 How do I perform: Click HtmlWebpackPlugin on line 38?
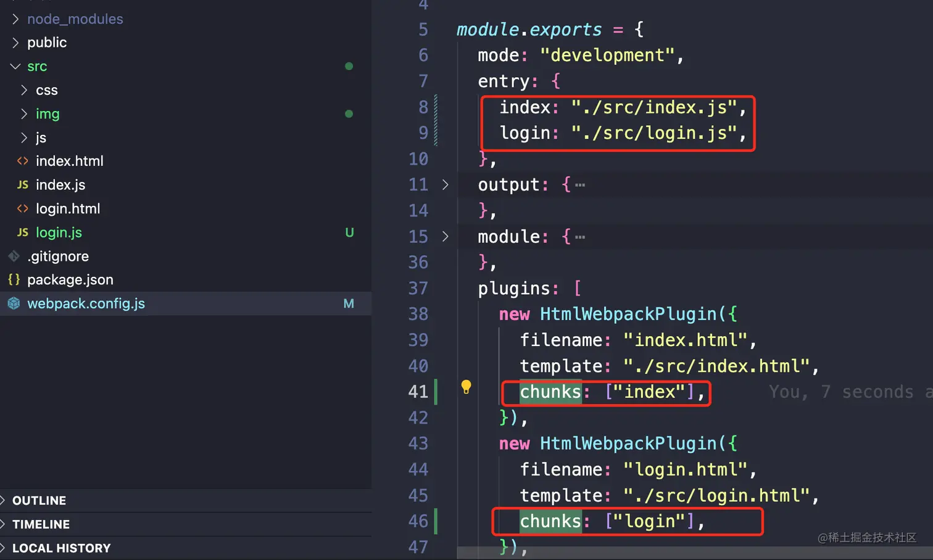tap(628, 314)
